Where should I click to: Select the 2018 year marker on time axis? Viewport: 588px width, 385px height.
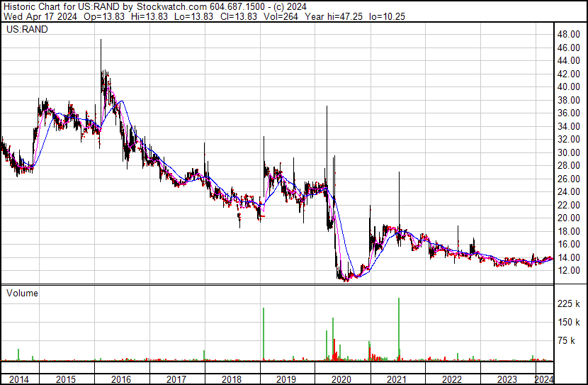tap(232, 379)
